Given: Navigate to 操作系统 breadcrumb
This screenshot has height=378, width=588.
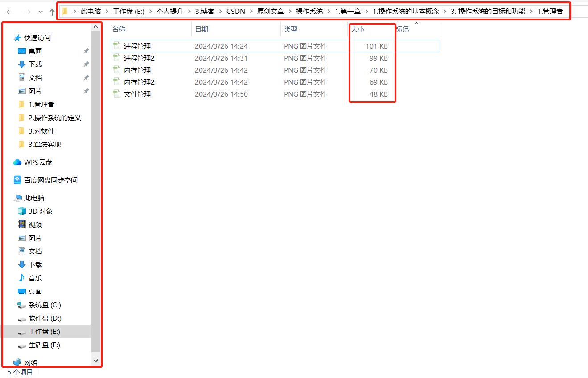Looking at the screenshot, I should tap(309, 12).
